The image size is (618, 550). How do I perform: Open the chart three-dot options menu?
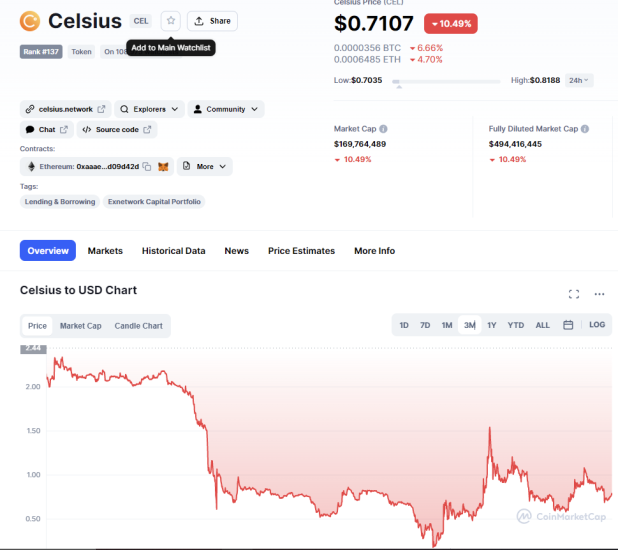599,294
